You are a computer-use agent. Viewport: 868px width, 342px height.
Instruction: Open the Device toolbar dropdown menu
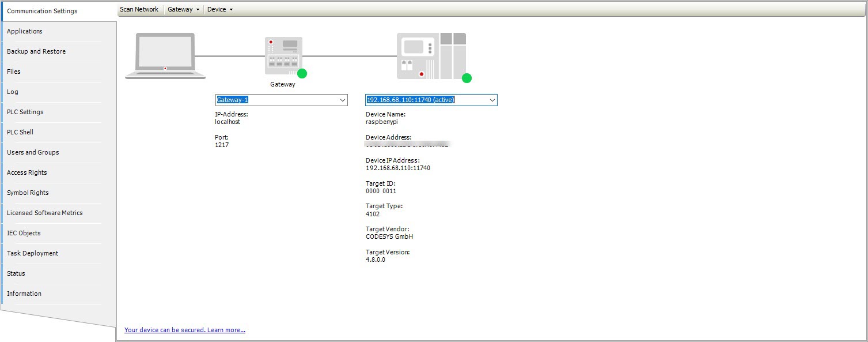(x=219, y=9)
